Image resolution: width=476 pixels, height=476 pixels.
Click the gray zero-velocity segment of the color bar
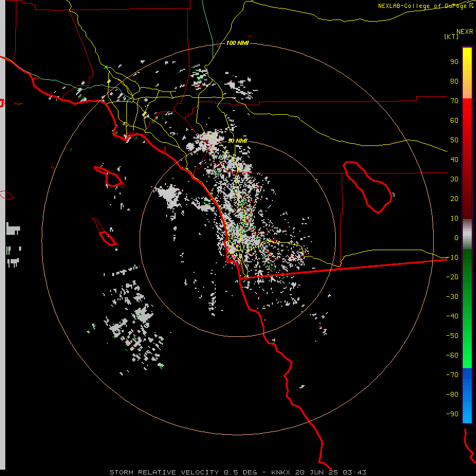[467, 234]
